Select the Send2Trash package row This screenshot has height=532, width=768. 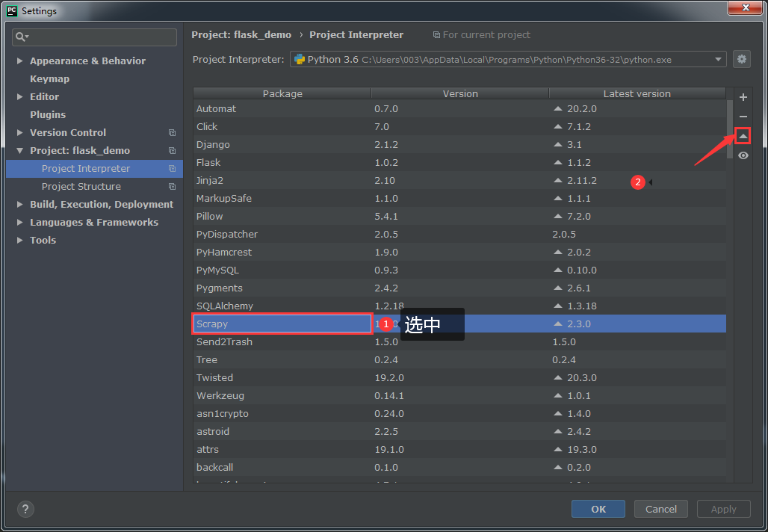pyautogui.click(x=460, y=342)
